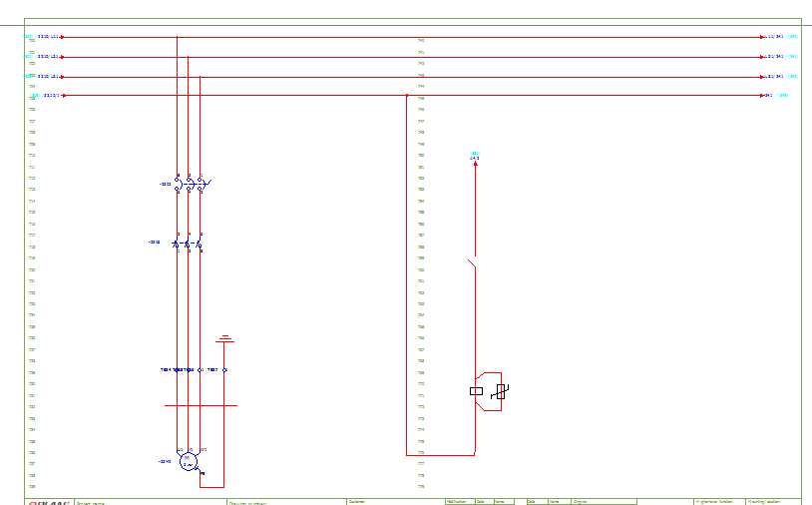Click the cable definition line crossing motor wires
Viewport: 812px width, 505px height.
point(201,405)
